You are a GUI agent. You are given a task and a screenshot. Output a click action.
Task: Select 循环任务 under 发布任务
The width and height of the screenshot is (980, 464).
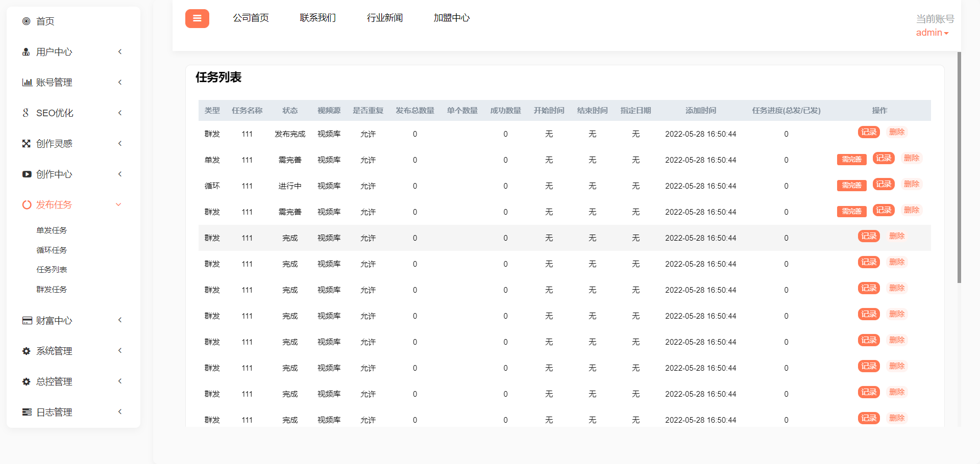(52, 250)
